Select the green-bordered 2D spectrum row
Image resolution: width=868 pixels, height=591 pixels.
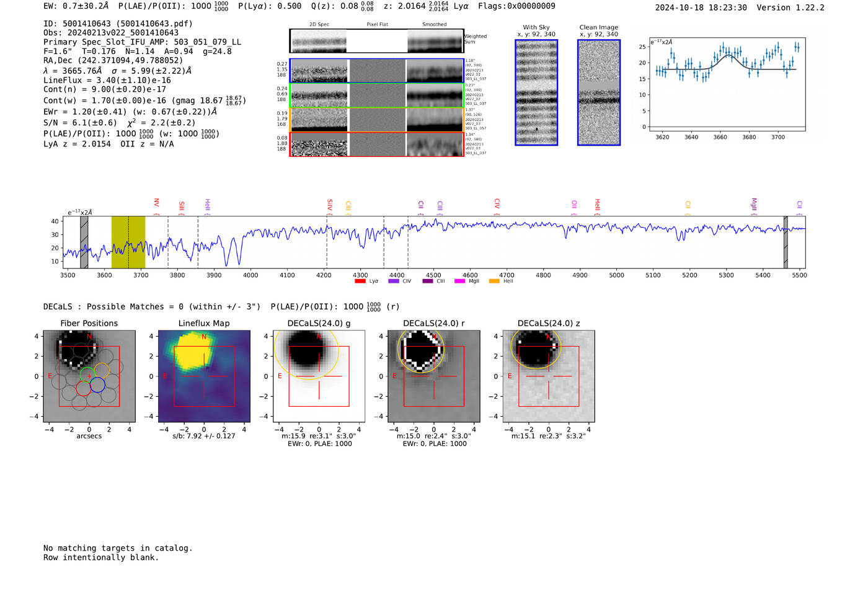pyautogui.click(x=377, y=96)
